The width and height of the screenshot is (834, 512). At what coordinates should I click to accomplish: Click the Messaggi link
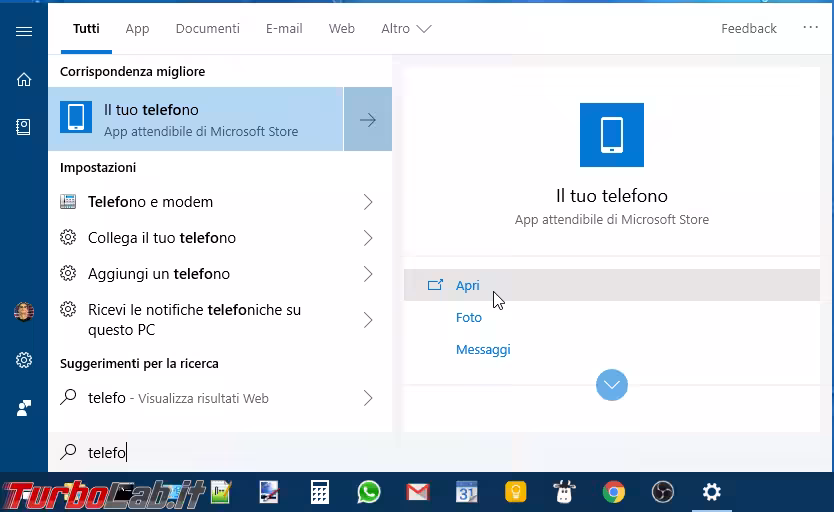pyautogui.click(x=483, y=350)
